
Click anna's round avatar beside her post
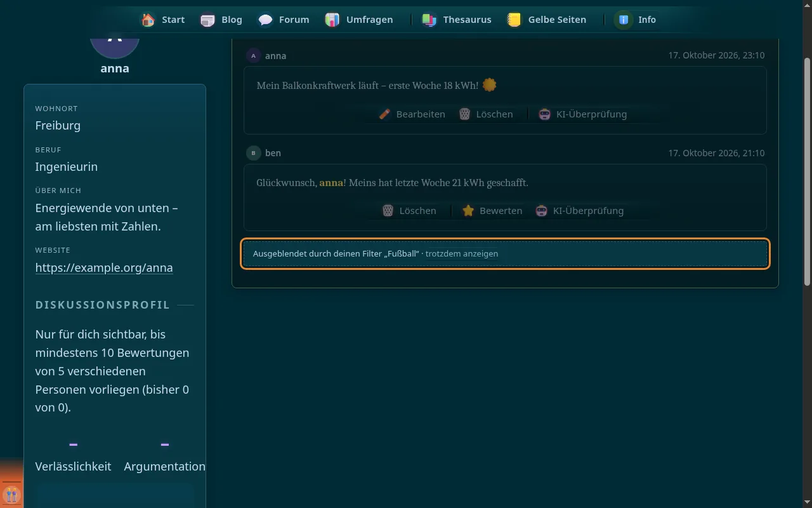pyautogui.click(x=253, y=56)
